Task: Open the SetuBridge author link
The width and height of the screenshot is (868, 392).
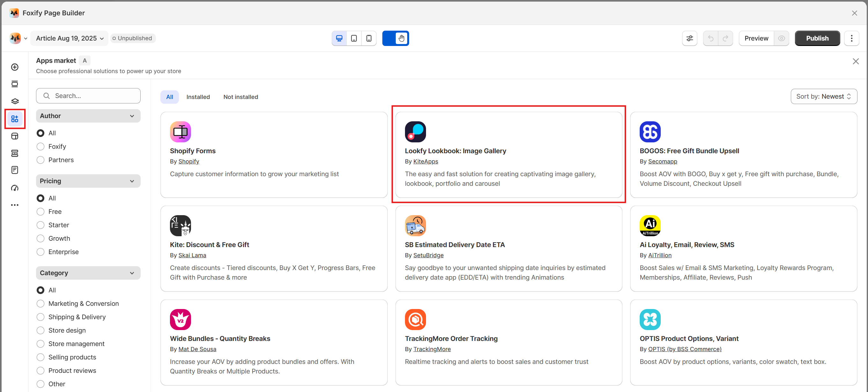Action: (428, 255)
